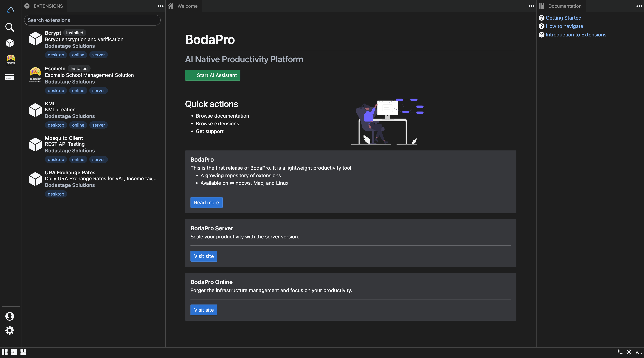
Task: Click Read more in the BodaPro card
Action: (206, 202)
